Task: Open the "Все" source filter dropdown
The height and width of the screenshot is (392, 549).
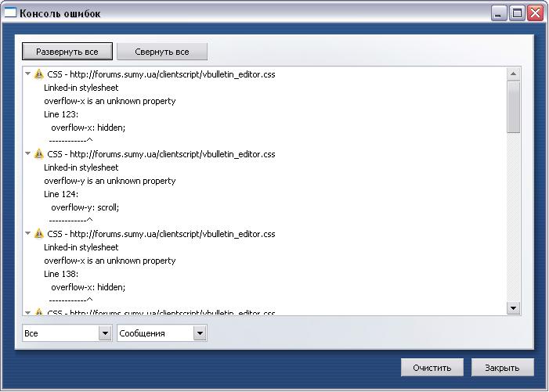Action: (105, 333)
